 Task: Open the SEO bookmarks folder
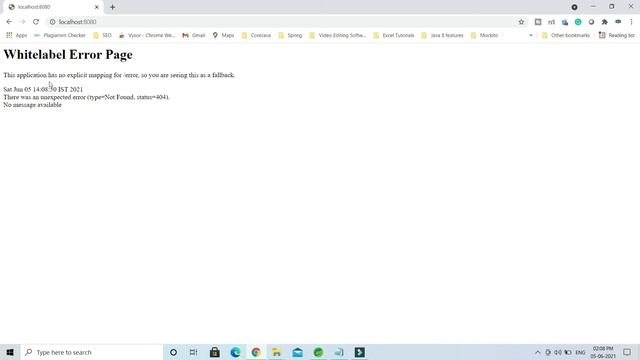pos(102,36)
